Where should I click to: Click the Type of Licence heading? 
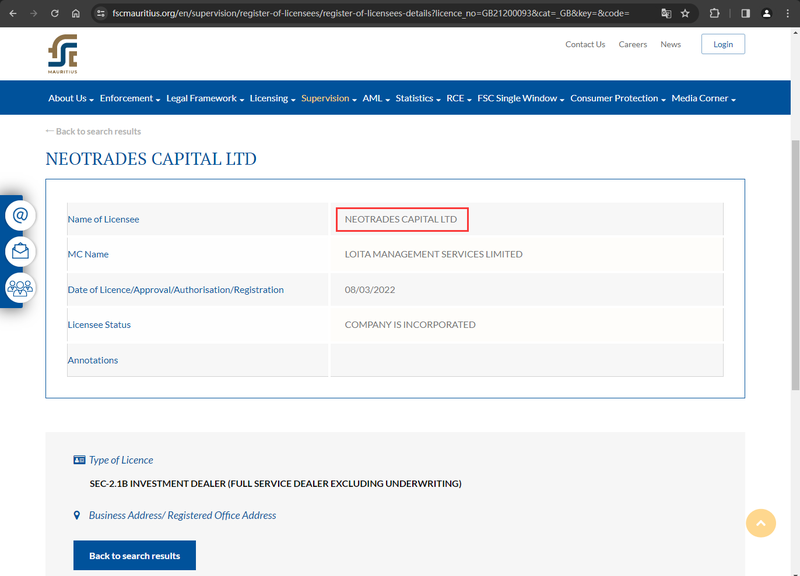121,460
